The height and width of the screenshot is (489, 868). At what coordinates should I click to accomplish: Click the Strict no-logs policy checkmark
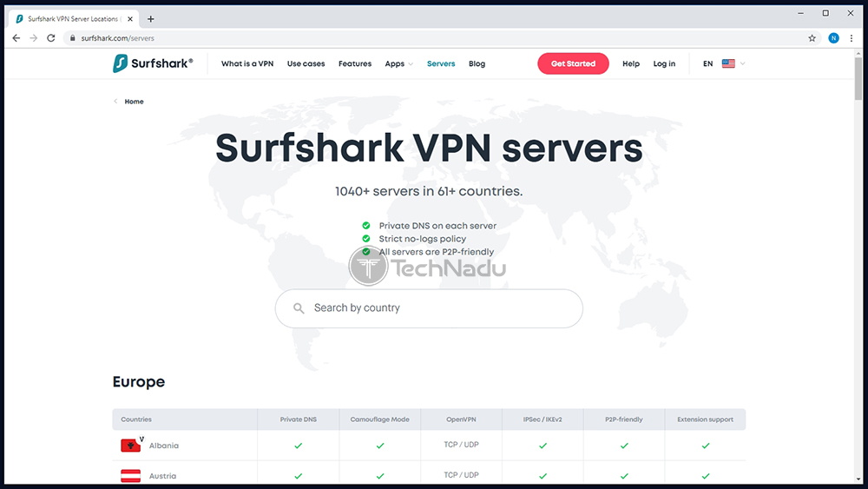tap(366, 239)
